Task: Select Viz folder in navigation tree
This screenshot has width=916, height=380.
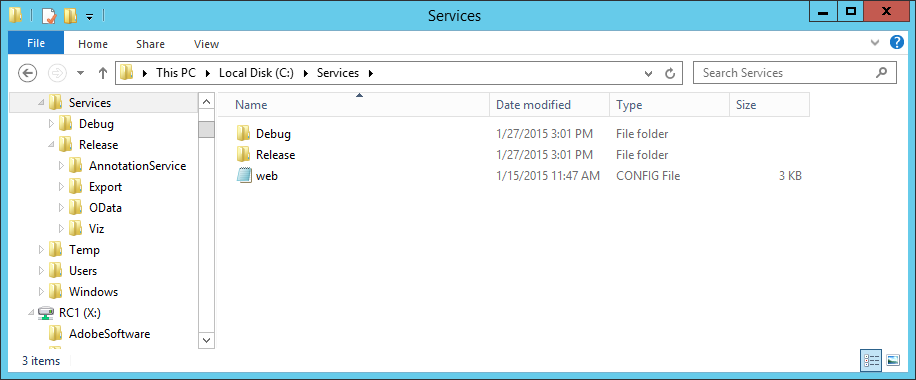Action: click(x=96, y=229)
